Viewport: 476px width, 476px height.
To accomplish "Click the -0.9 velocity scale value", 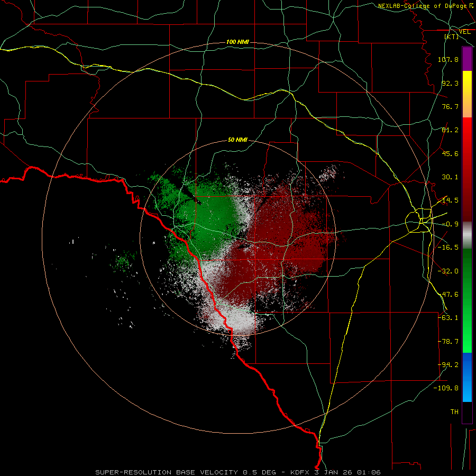I will tap(450, 224).
